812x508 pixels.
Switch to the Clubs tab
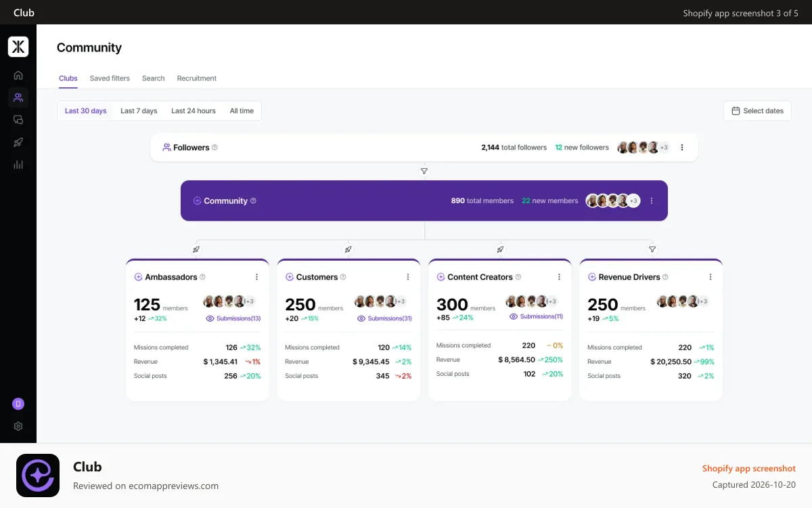[x=68, y=79]
